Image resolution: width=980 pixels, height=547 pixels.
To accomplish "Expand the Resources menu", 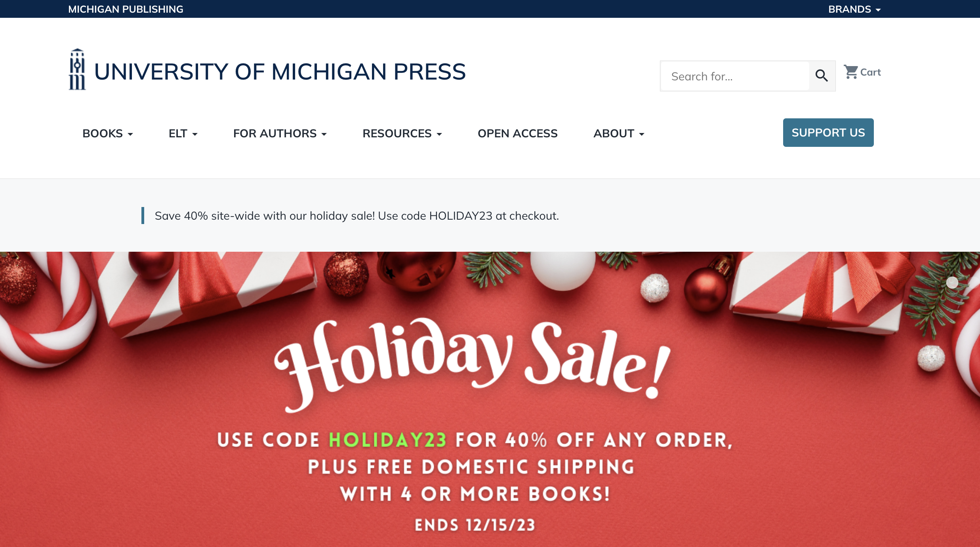I will coord(402,133).
